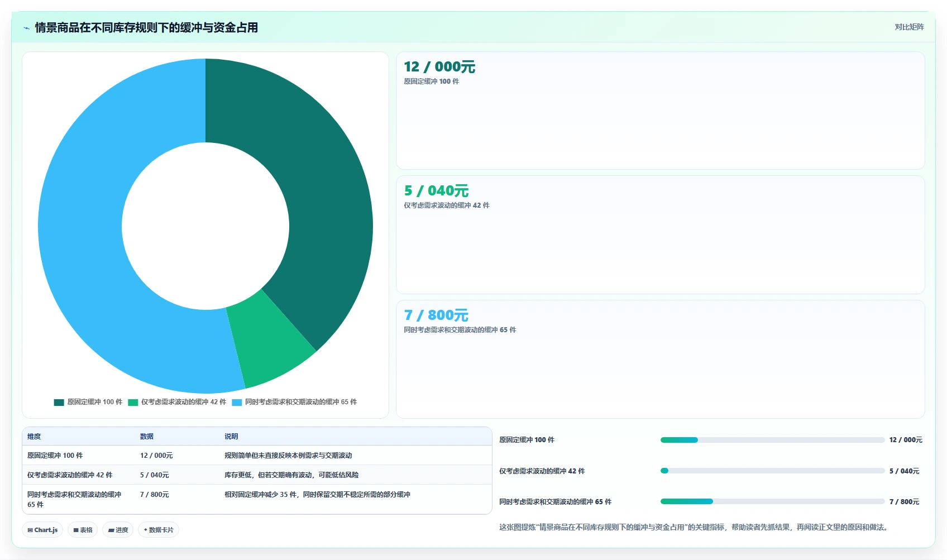
Task: Click the progress label 仅考虑需求波动的缓冲 42 件
Action: pos(542,471)
